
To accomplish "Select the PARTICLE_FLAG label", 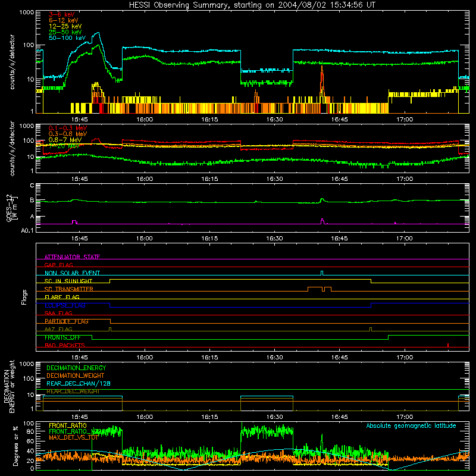I will tap(67, 321).
